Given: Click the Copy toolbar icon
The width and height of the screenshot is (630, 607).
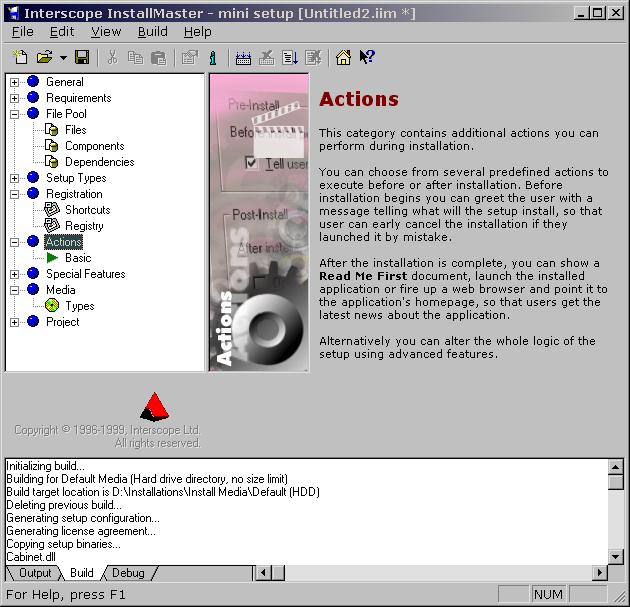Looking at the screenshot, I should (x=135, y=57).
